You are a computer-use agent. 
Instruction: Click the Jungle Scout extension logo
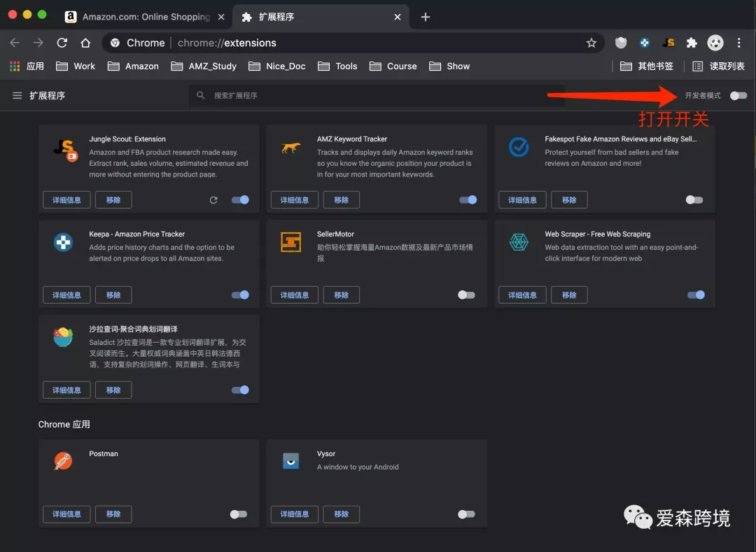tap(64, 150)
